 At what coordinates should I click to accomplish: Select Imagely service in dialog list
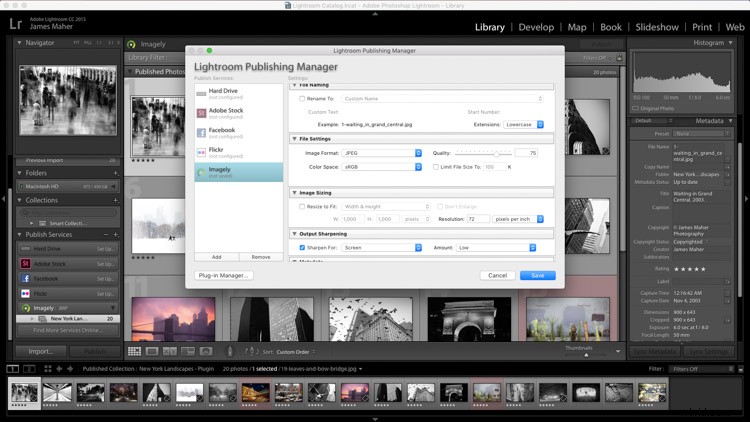point(239,172)
